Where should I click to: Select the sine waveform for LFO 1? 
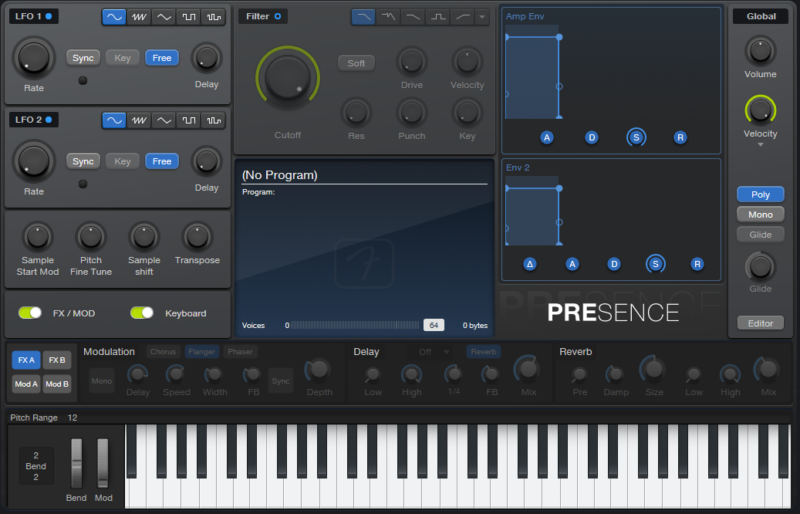(x=114, y=17)
